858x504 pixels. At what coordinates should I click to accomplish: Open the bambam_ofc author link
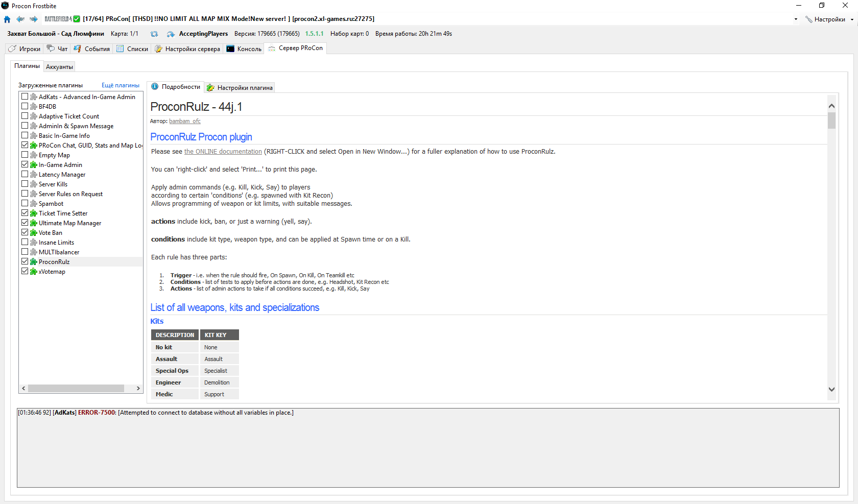tap(185, 121)
